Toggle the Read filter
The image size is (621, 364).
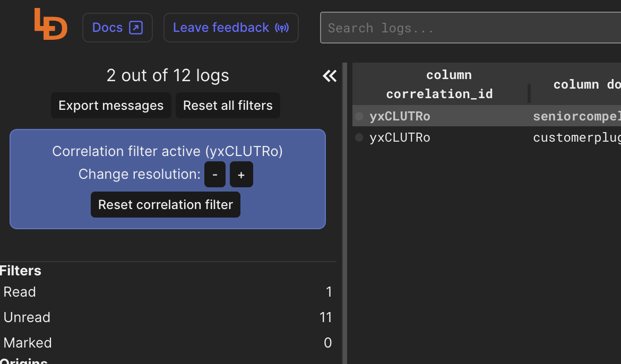[168, 292]
